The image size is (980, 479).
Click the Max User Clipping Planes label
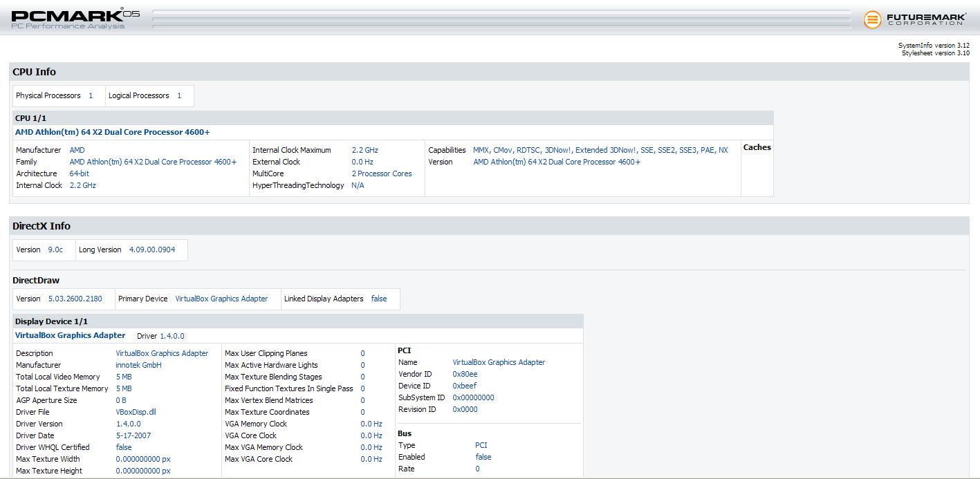coord(266,353)
